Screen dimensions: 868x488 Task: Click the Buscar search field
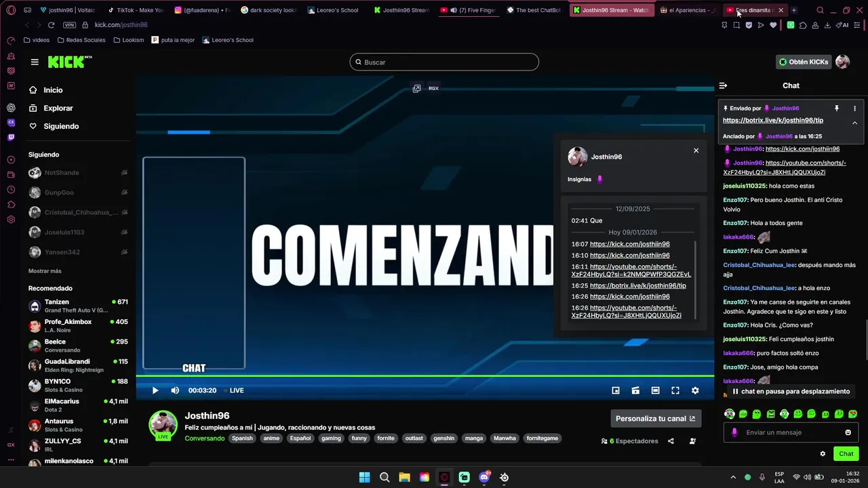[x=444, y=62]
